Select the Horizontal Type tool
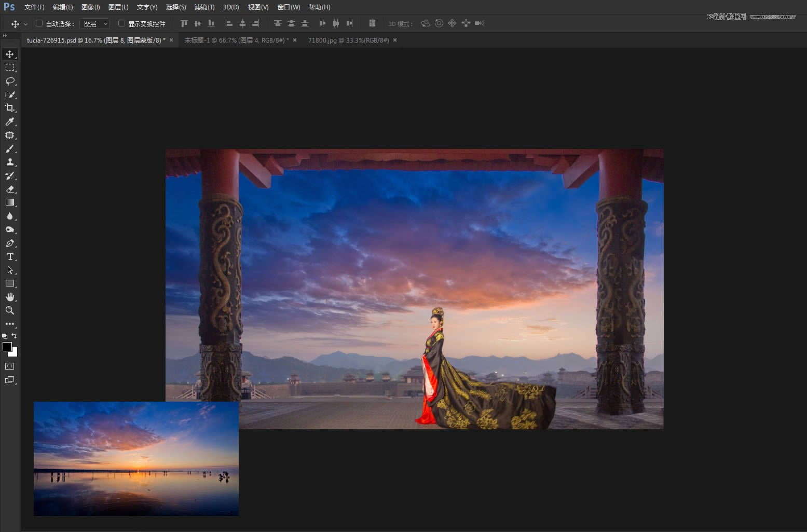This screenshot has height=532, width=807. tap(10, 257)
